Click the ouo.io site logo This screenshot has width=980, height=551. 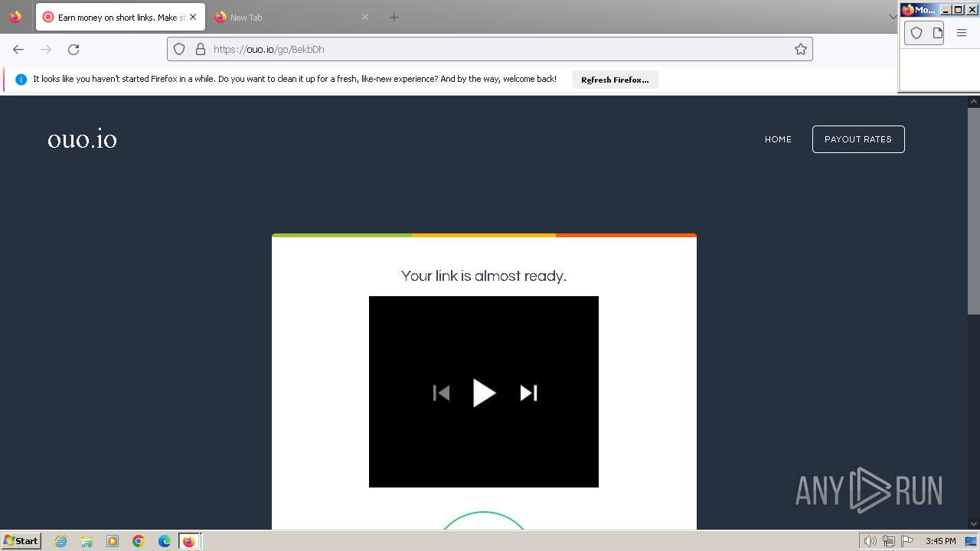(x=82, y=139)
